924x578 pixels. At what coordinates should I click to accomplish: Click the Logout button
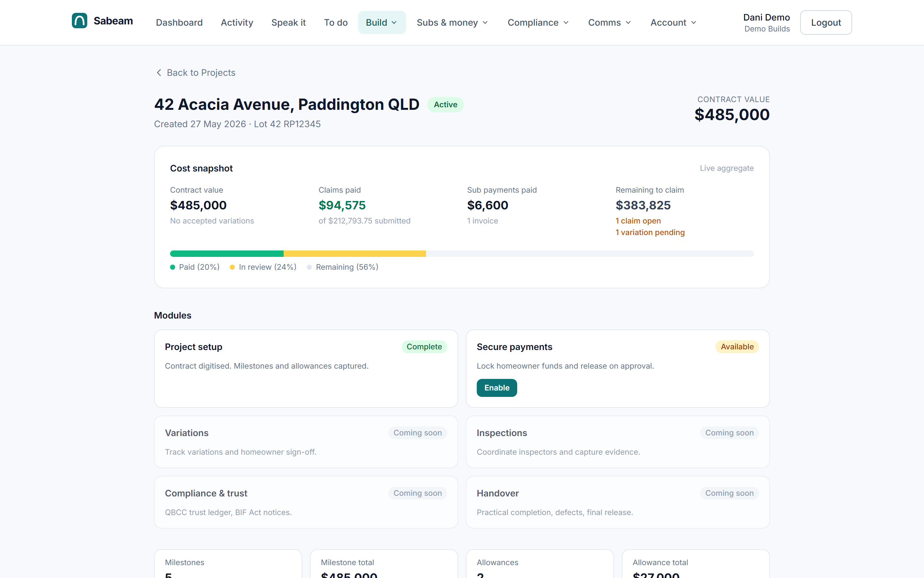[826, 22]
